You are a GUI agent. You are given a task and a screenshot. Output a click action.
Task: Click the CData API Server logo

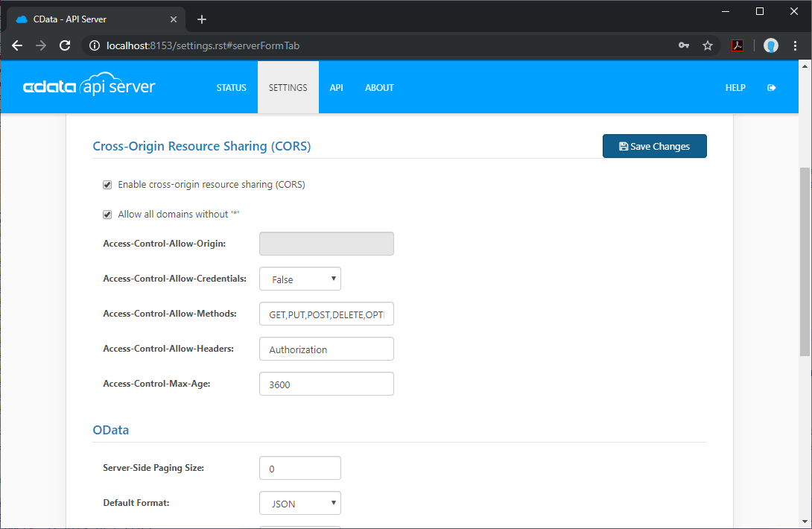point(89,87)
